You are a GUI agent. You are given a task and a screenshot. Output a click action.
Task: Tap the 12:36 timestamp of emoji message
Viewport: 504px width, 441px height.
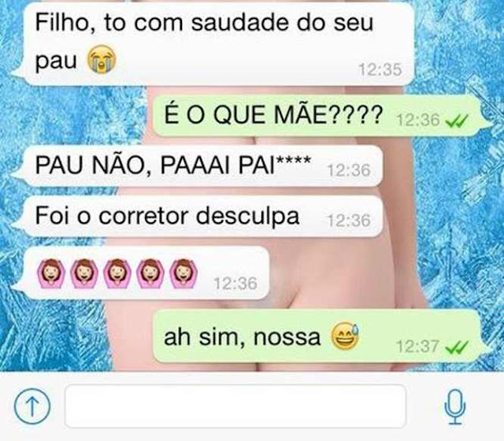[235, 283]
